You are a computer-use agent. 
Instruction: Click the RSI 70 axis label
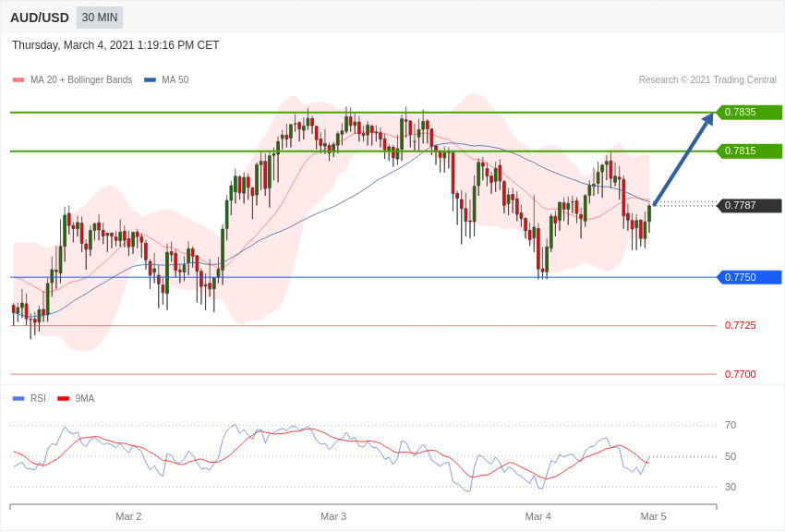point(731,426)
